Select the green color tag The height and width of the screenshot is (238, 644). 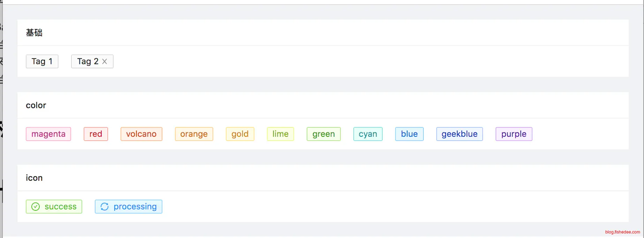(323, 134)
